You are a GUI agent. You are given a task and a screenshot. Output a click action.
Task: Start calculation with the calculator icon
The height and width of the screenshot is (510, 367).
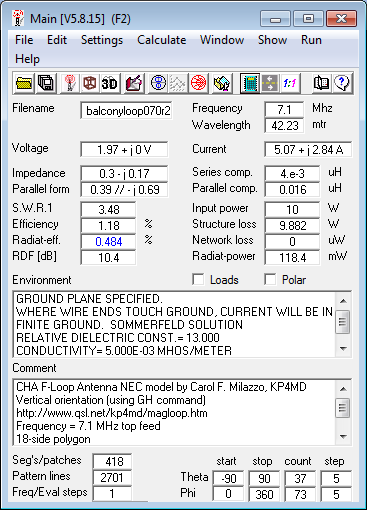coord(250,83)
